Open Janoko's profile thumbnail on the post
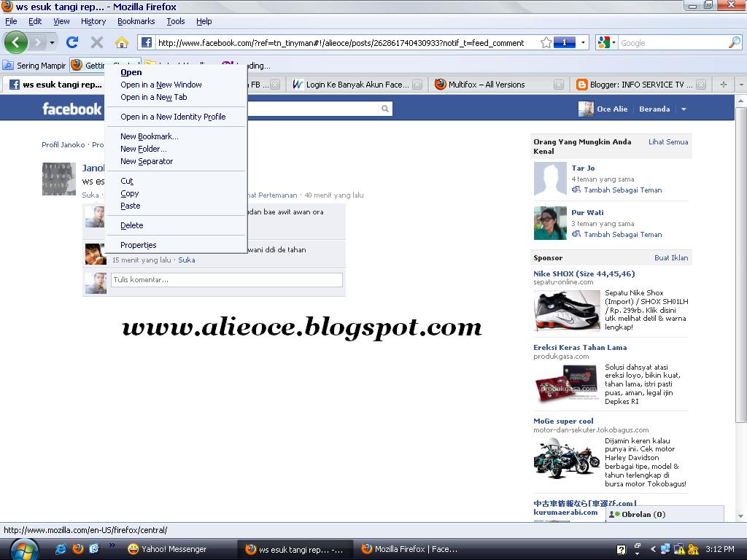Screen dimensions: 747x560 pos(59,179)
